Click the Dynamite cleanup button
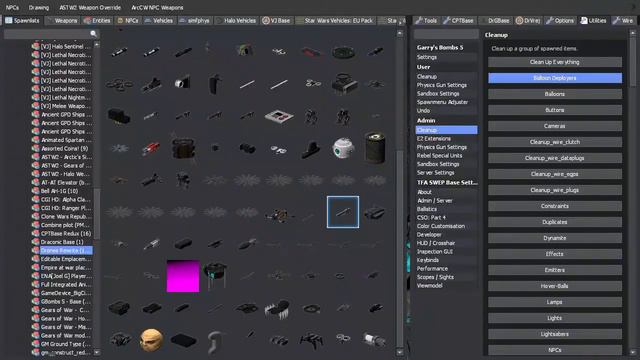 555,238
